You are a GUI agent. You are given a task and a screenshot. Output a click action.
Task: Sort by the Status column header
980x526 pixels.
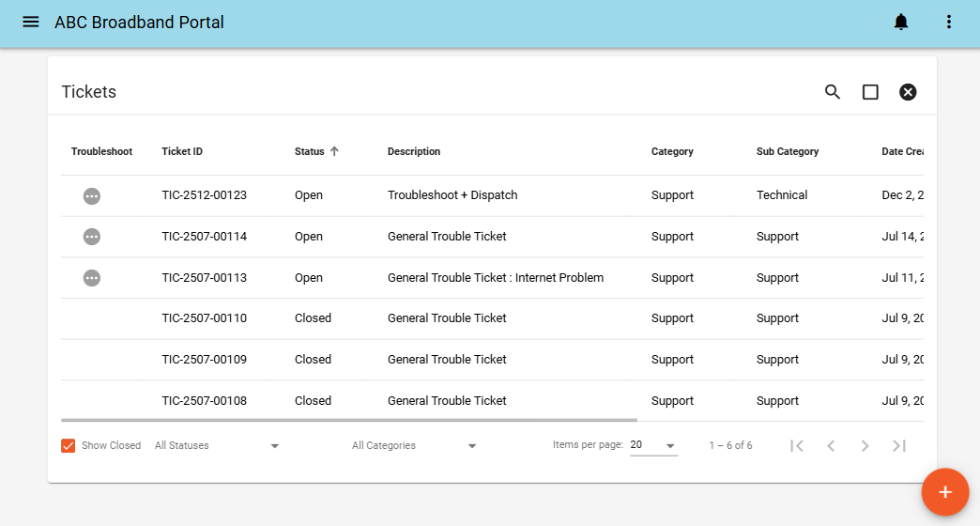point(310,151)
